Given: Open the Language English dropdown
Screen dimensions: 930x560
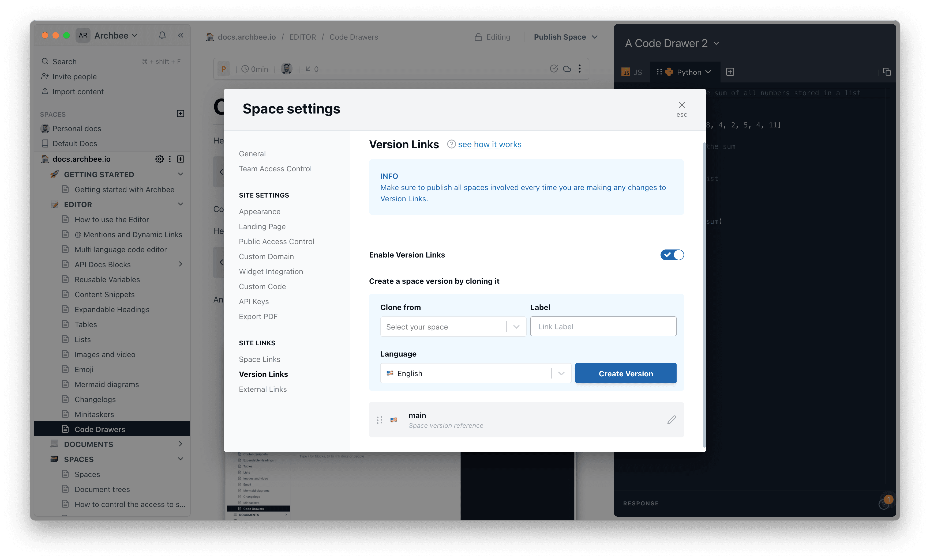Looking at the screenshot, I should coord(475,373).
